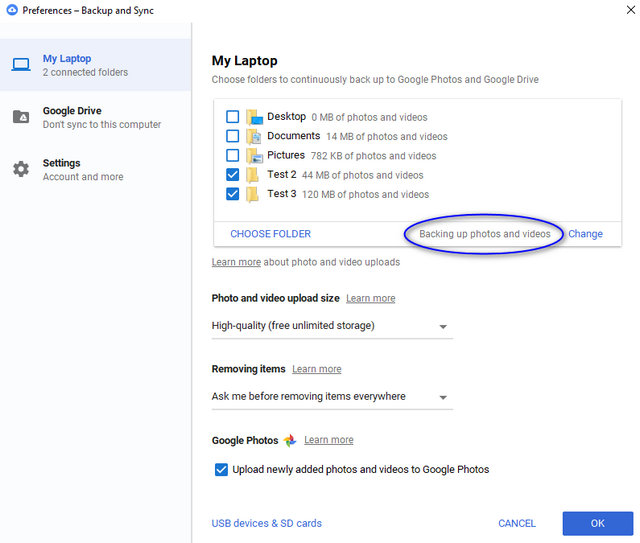Disable upload newly added photos checkbox
This screenshot has height=543, width=640.
tap(221, 470)
